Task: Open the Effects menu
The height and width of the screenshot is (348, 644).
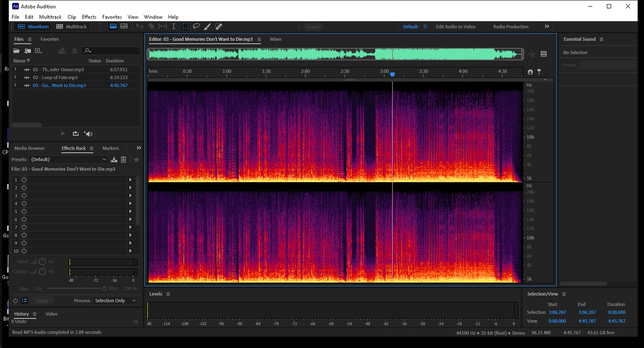Action: tap(89, 17)
